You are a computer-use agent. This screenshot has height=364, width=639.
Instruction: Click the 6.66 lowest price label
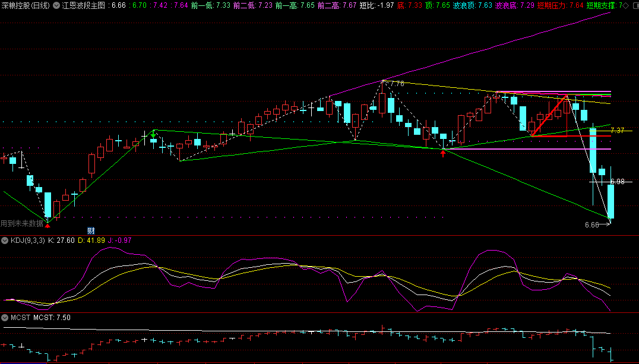coord(591,224)
